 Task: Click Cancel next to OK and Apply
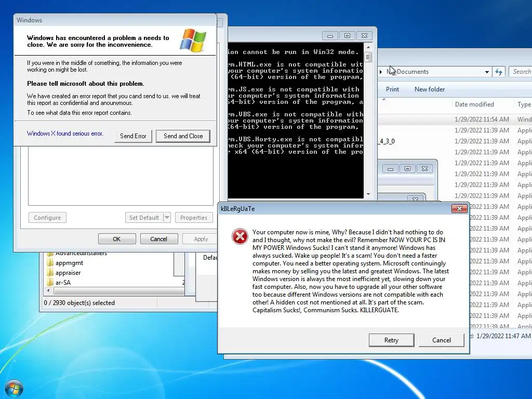159,239
